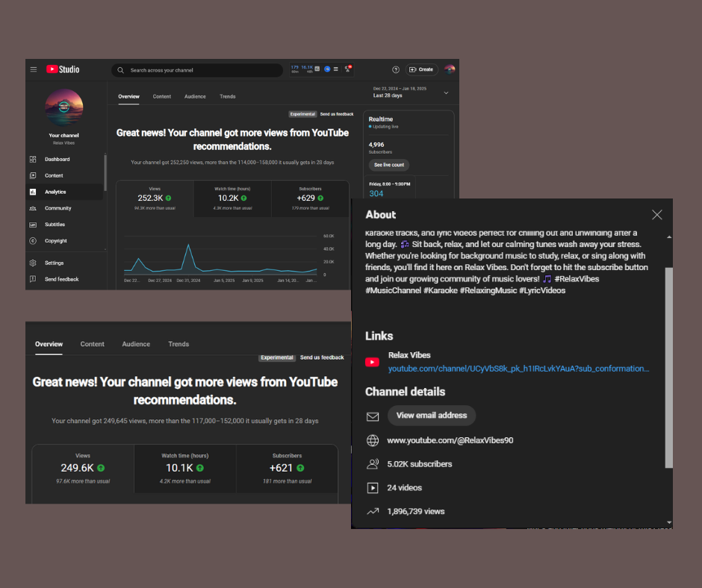Select Overview tab in lower analytics panel
The image size is (702, 588).
49,344
